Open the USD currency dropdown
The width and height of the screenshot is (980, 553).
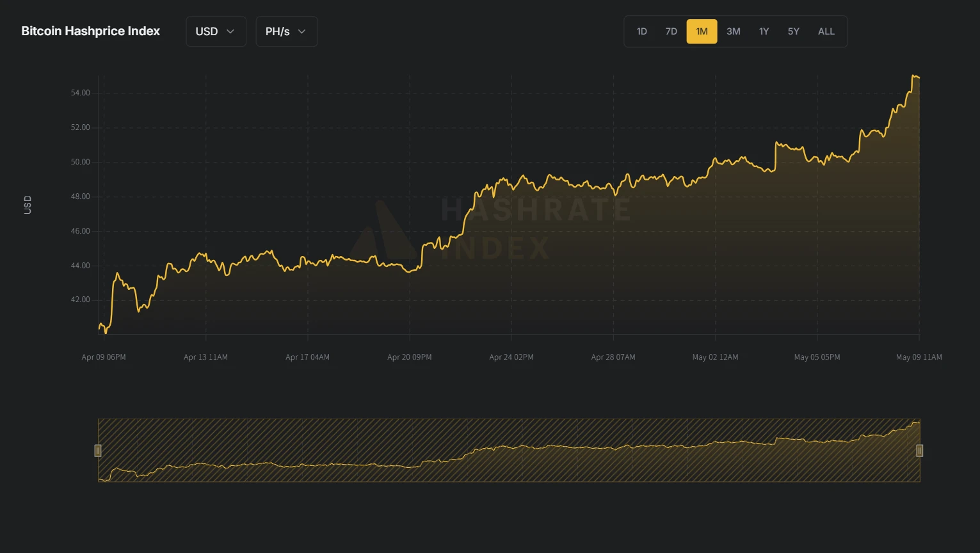pos(216,31)
